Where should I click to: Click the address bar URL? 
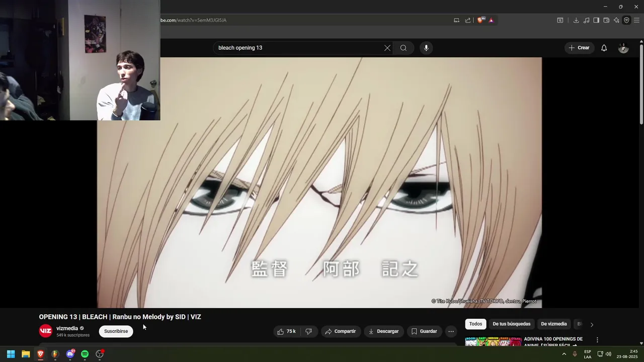193,20
